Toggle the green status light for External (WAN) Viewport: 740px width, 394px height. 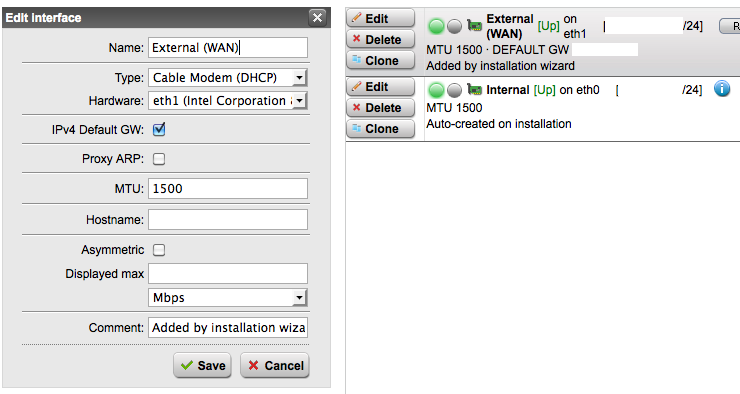pyautogui.click(x=437, y=26)
